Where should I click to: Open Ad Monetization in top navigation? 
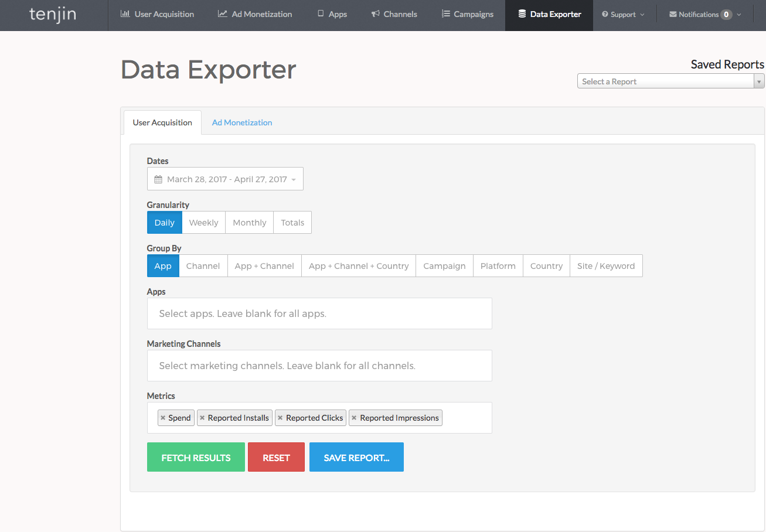point(254,15)
